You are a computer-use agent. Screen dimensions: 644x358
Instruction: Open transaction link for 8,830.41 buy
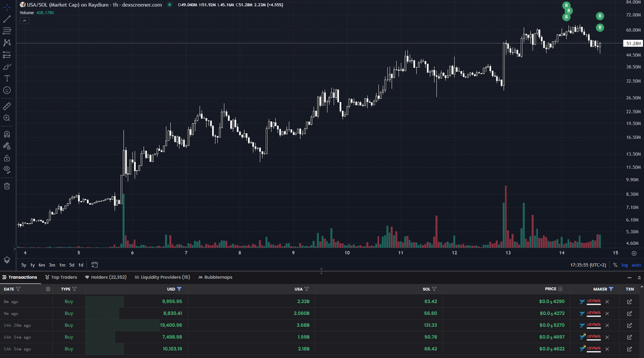click(630, 314)
